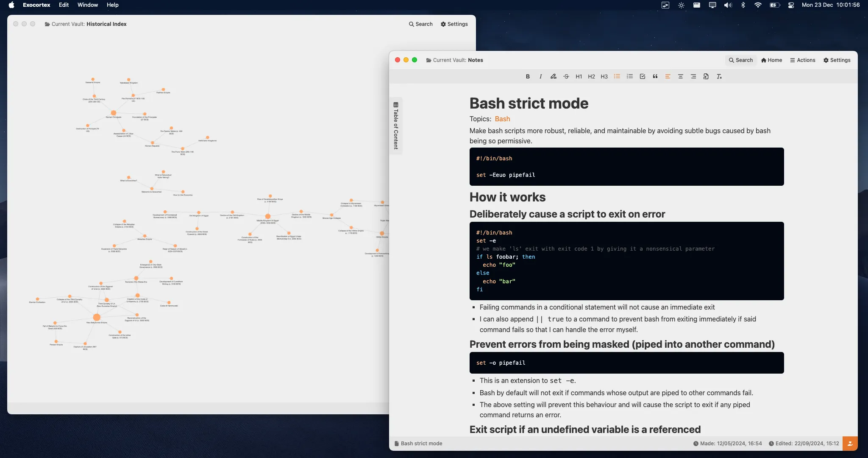Click the orange user avatar in the status bar
The height and width of the screenshot is (458, 868).
pos(850,443)
